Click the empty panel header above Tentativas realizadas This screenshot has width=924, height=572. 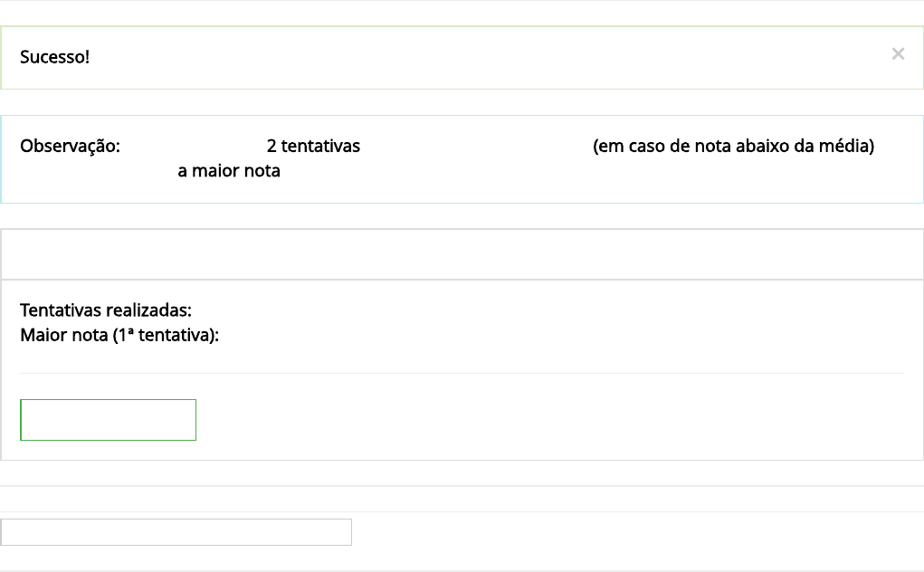[x=462, y=254]
